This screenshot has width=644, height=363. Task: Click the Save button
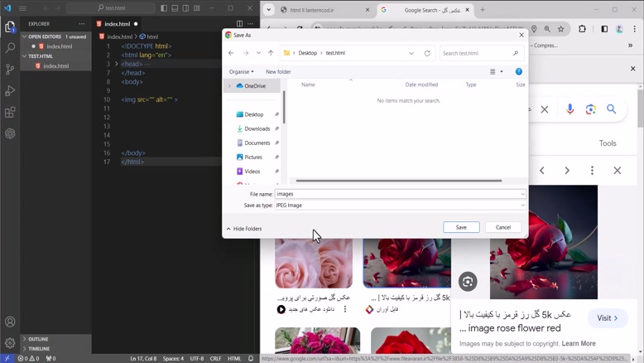coord(461,227)
